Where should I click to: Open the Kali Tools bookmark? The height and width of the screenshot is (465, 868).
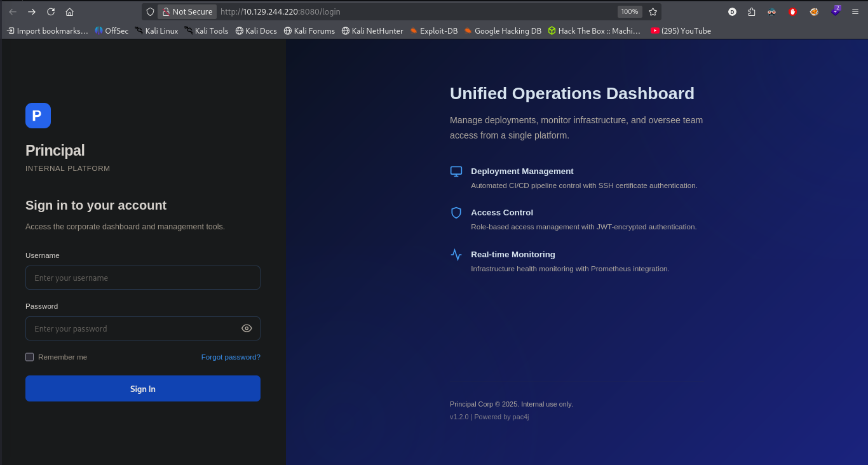click(207, 30)
